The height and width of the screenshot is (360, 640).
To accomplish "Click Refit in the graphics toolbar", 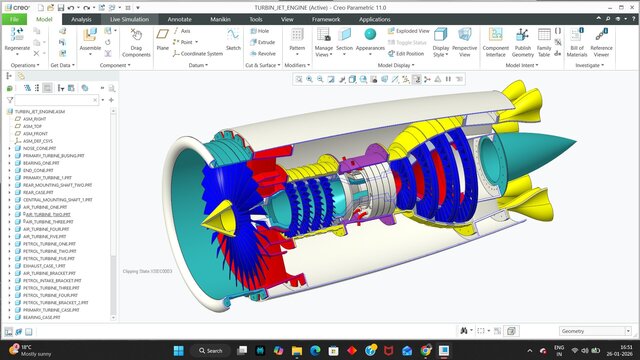I will coord(299,79).
